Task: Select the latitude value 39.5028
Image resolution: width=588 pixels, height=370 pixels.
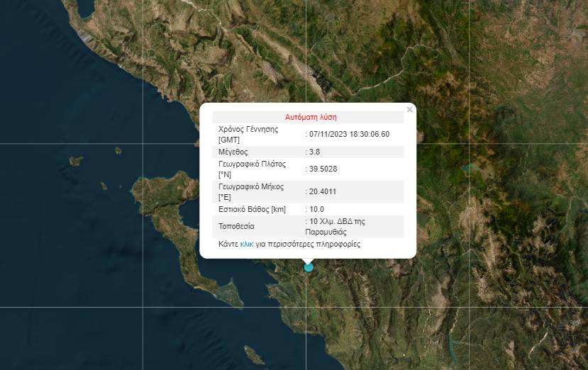Action: (x=323, y=169)
